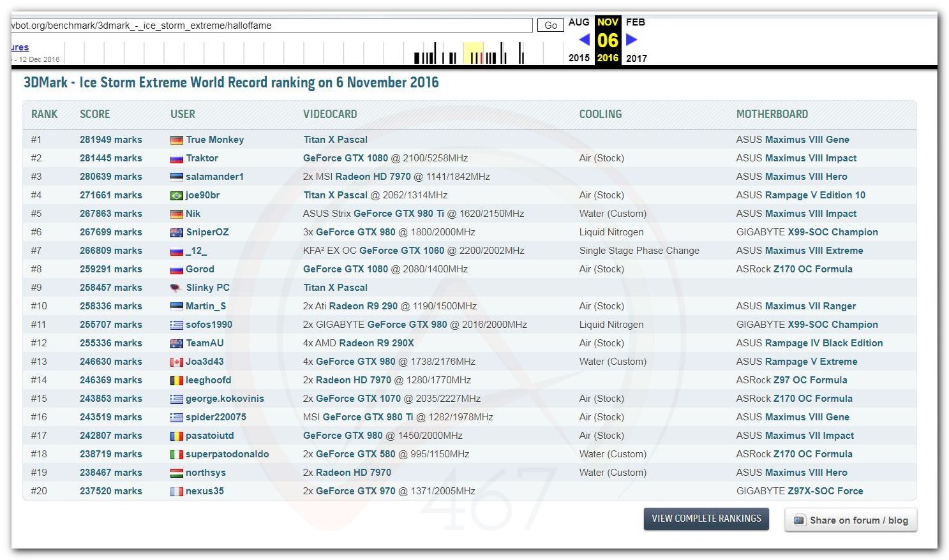
Task: Select the 2015 year in Wayback timeline
Action: coord(579,58)
